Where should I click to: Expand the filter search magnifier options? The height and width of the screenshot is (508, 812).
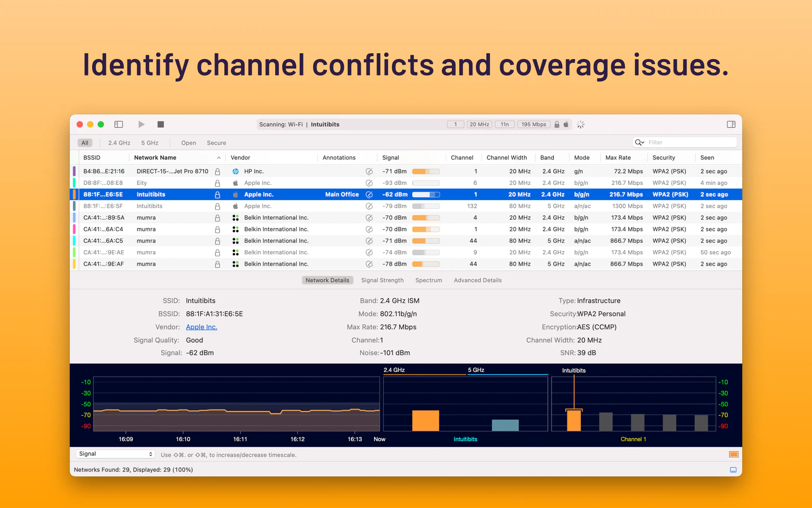pyautogui.click(x=640, y=142)
